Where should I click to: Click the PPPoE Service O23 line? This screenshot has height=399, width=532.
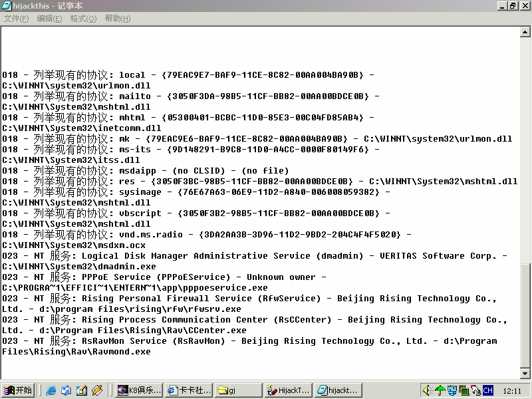pos(164,277)
